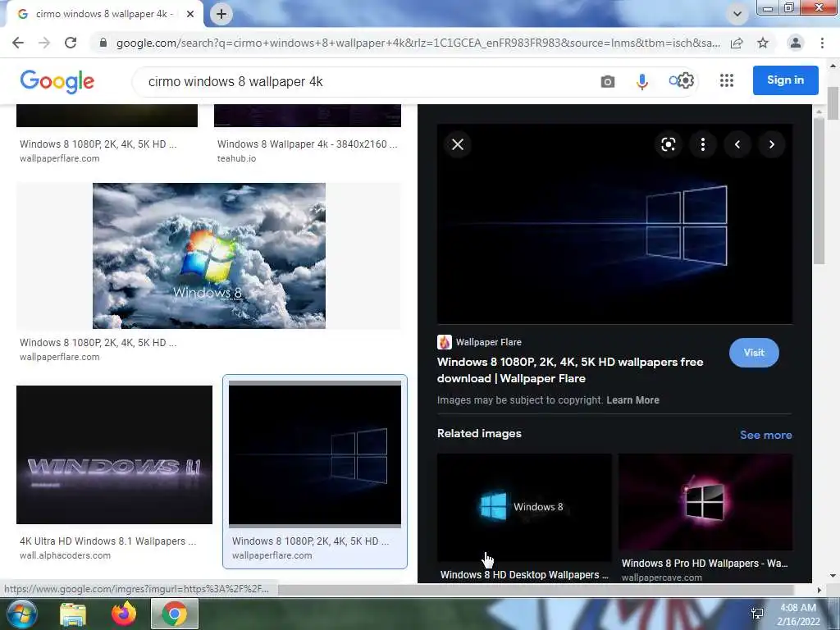Click the teahub.io source text
The image size is (840, 630).
[x=236, y=158]
